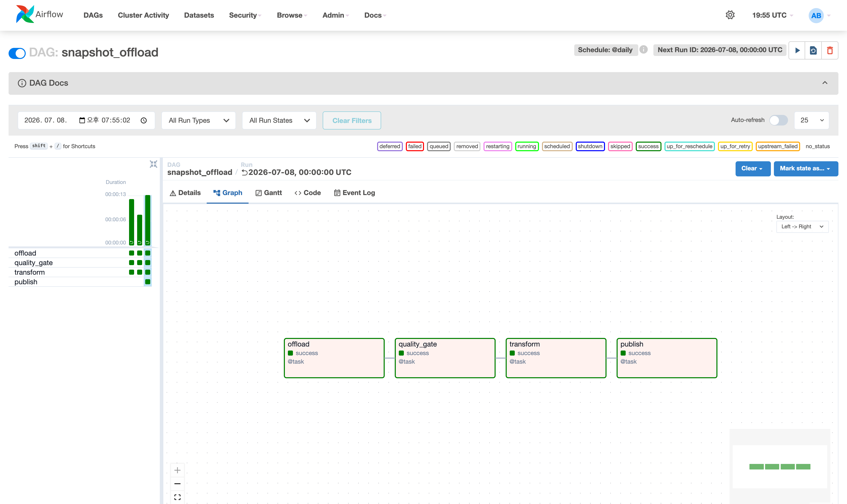Switch to the Event Log tab

click(354, 193)
